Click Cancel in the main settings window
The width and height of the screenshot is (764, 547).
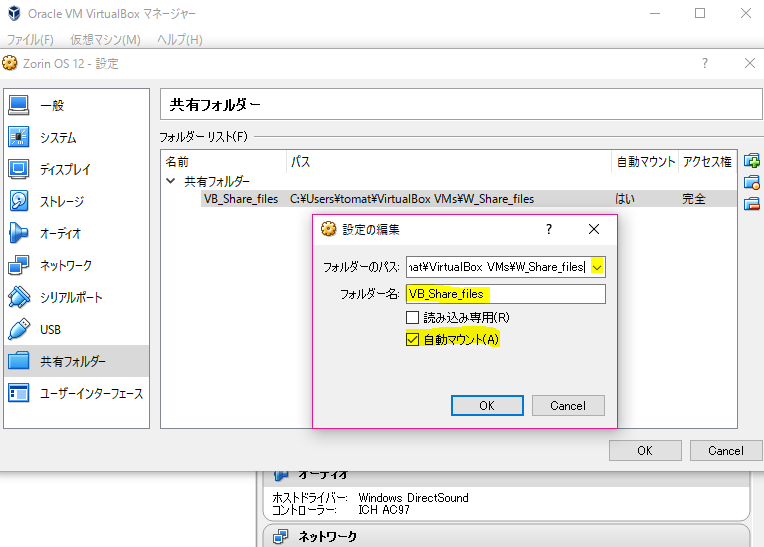726,451
